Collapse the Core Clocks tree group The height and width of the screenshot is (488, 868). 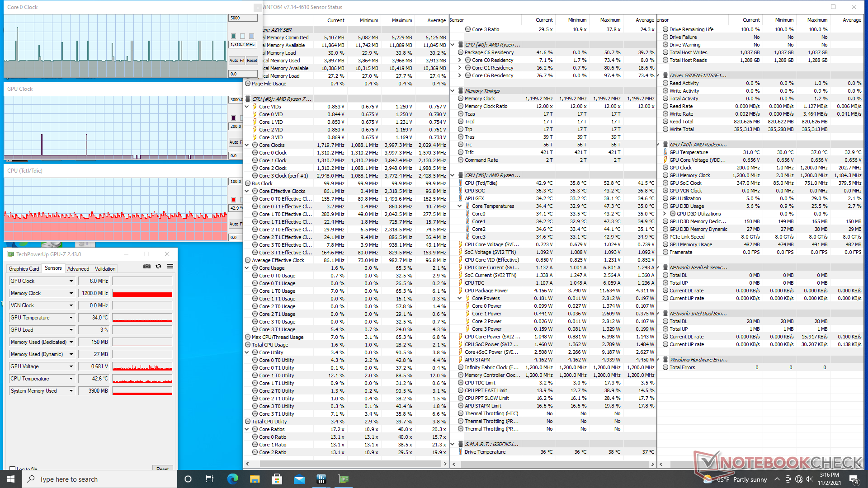coord(247,145)
